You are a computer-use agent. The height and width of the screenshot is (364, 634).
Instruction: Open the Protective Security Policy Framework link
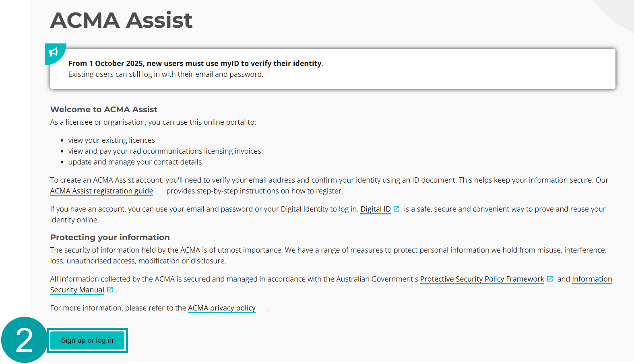coord(482,279)
